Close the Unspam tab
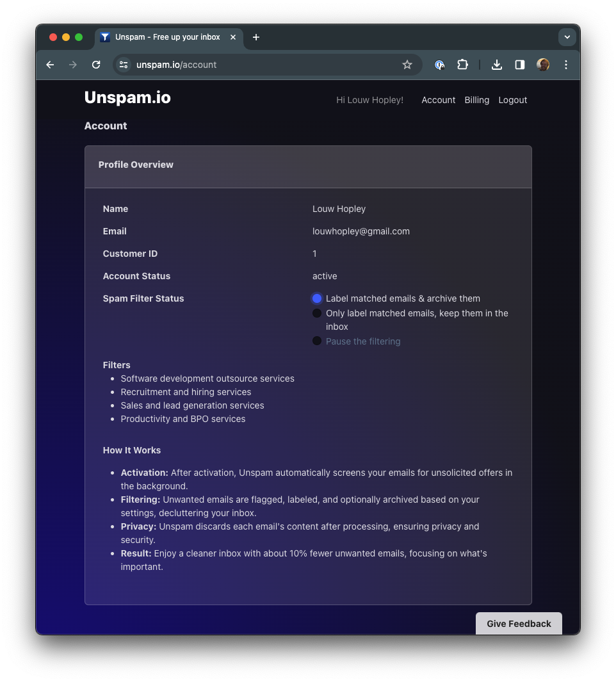Screen dimensions: 616x682 click(x=233, y=37)
